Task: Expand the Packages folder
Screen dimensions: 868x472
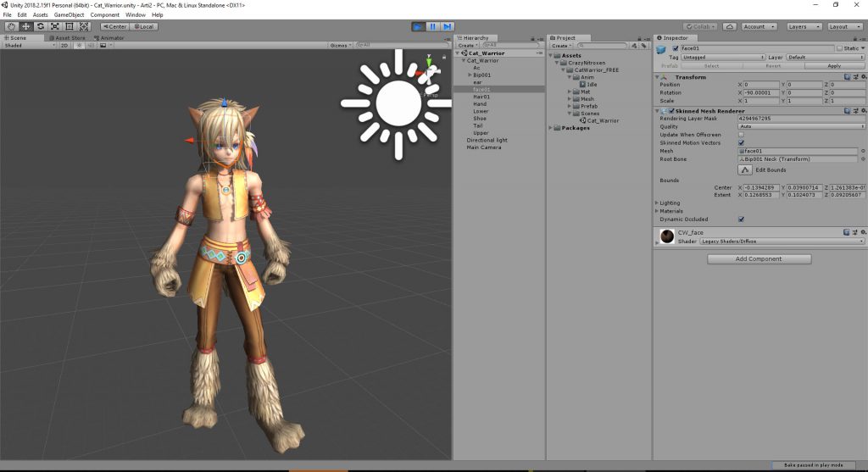Action: tap(551, 128)
